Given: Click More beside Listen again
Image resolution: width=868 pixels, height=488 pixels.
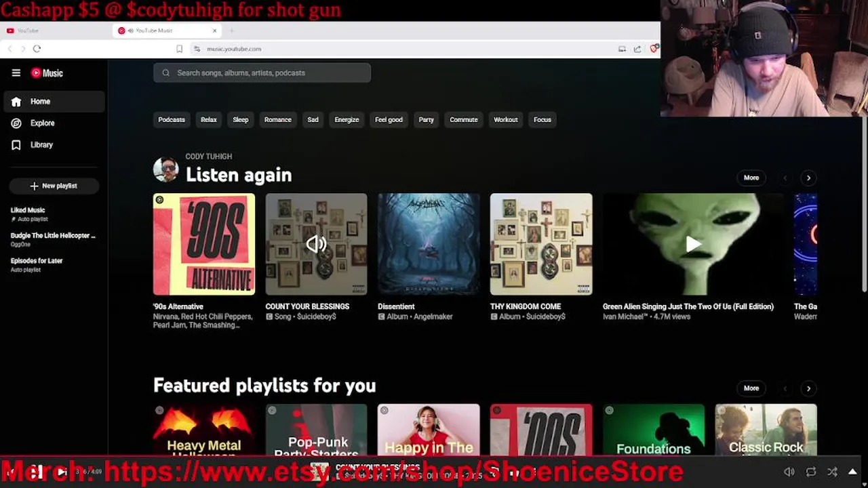Looking at the screenshot, I should coord(751,178).
